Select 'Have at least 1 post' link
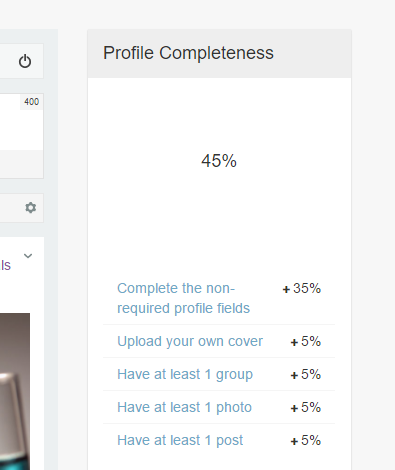This screenshot has height=470, width=395. (x=180, y=440)
